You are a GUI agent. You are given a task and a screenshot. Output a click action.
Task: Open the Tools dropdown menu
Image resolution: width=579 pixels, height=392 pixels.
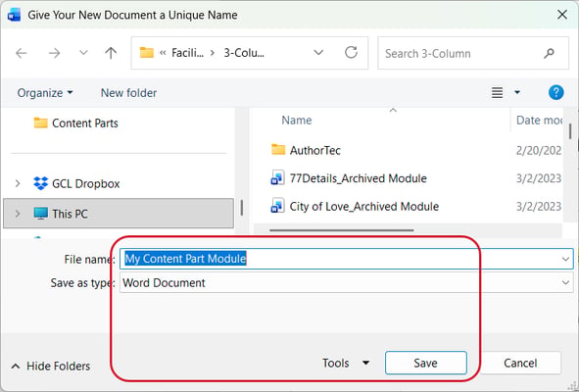[x=346, y=364]
